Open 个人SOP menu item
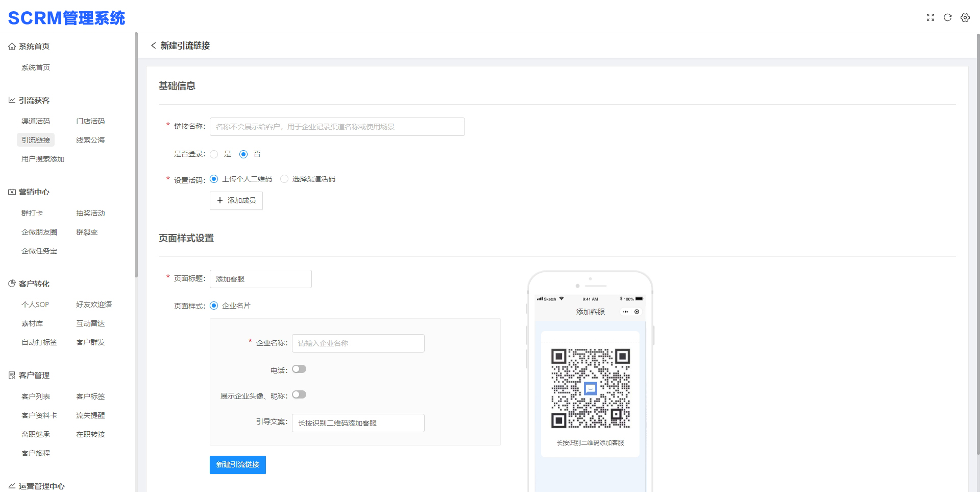 [x=35, y=304]
